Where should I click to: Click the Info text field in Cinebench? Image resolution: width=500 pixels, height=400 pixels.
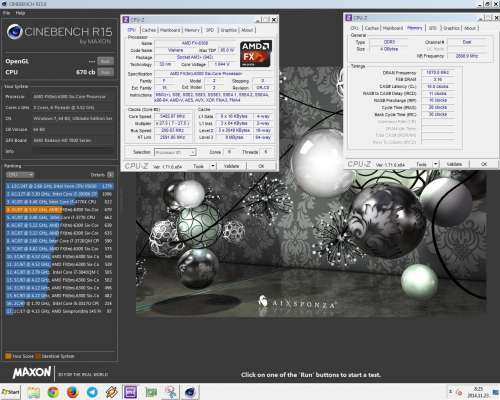pos(73,151)
